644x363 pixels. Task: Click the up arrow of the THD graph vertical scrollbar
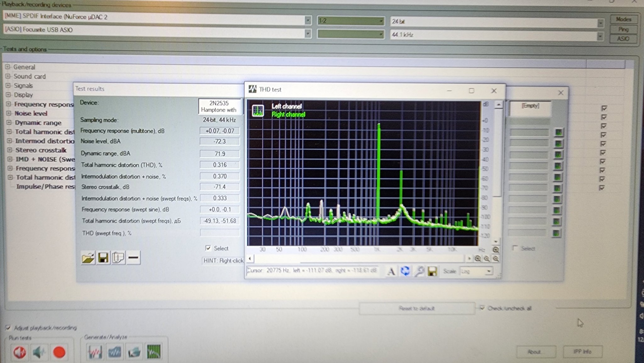[x=498, y=104]
